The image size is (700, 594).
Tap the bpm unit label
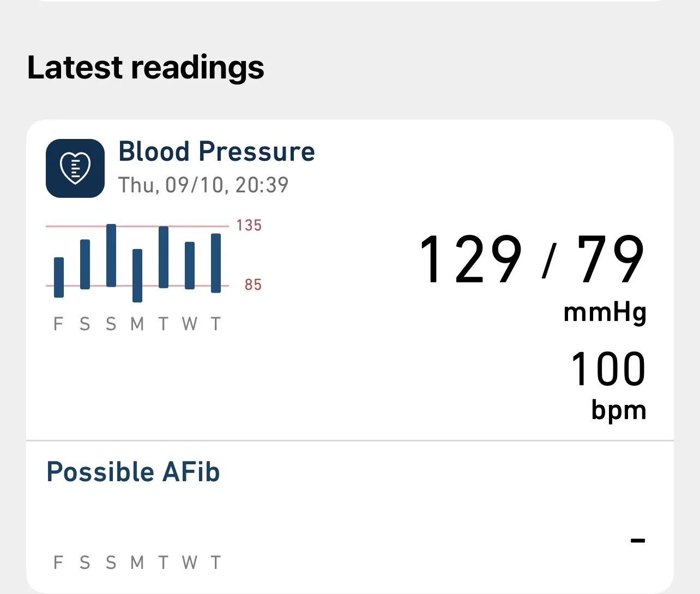pos(619,410)
